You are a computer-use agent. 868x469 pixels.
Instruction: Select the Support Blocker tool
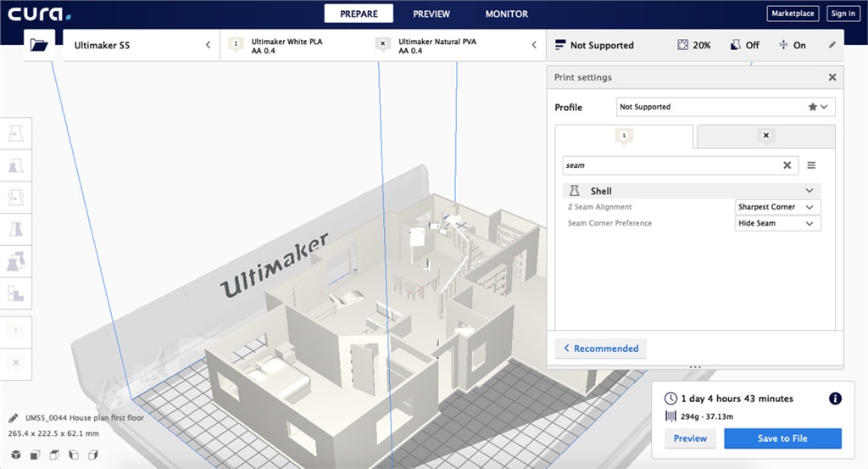[x=16, y=293]
